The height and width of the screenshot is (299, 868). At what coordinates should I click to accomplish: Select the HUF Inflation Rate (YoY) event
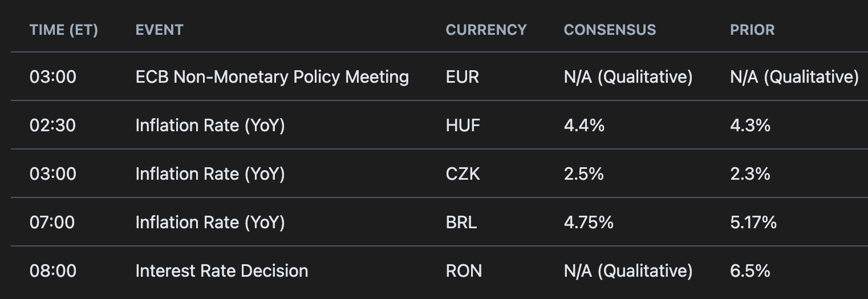tap(210, 125)
